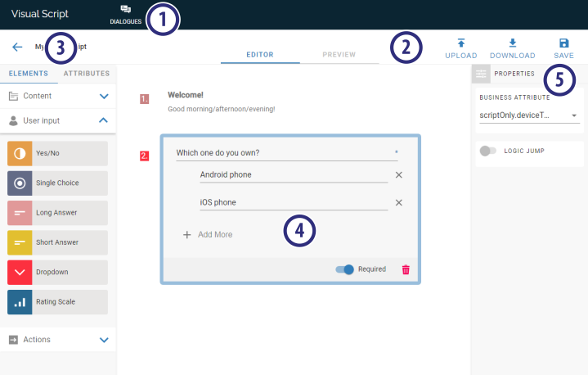The width and height of the screenshot is (588, 375).
Task: Collapse the User input section chevron
Action: (x=103, y=120)
